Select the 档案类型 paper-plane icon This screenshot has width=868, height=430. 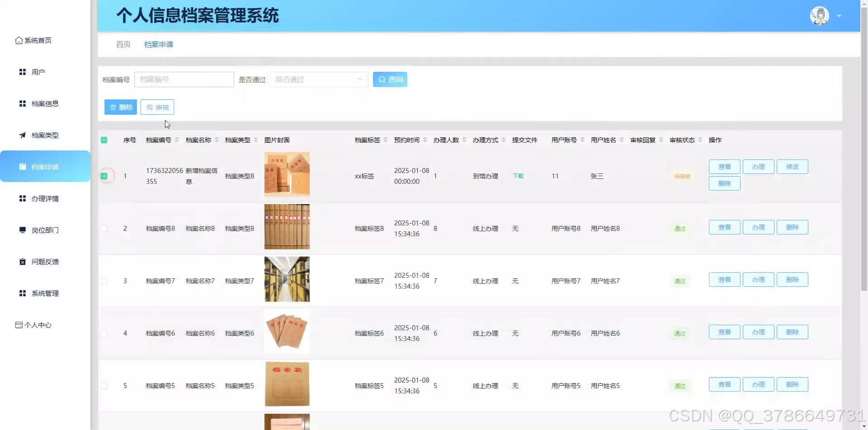pyautogui.click(x=22, y=135)
